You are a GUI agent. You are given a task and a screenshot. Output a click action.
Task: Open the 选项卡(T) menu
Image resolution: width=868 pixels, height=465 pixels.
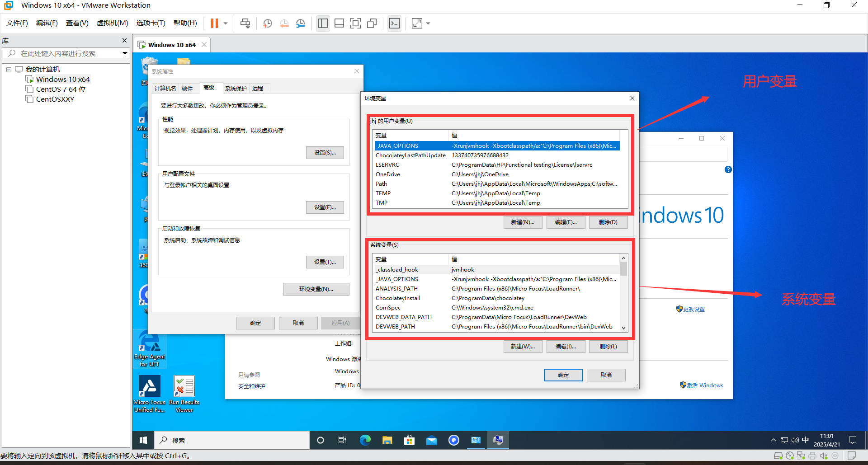click(151, 23)
